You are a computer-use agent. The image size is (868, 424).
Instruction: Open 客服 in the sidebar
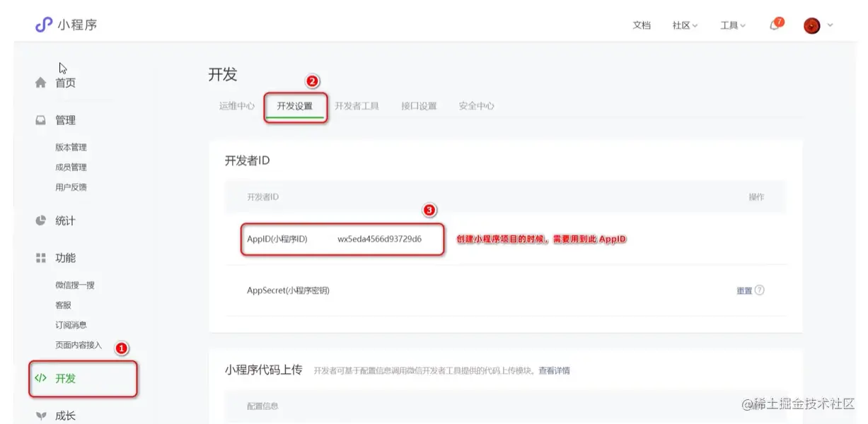63,305
